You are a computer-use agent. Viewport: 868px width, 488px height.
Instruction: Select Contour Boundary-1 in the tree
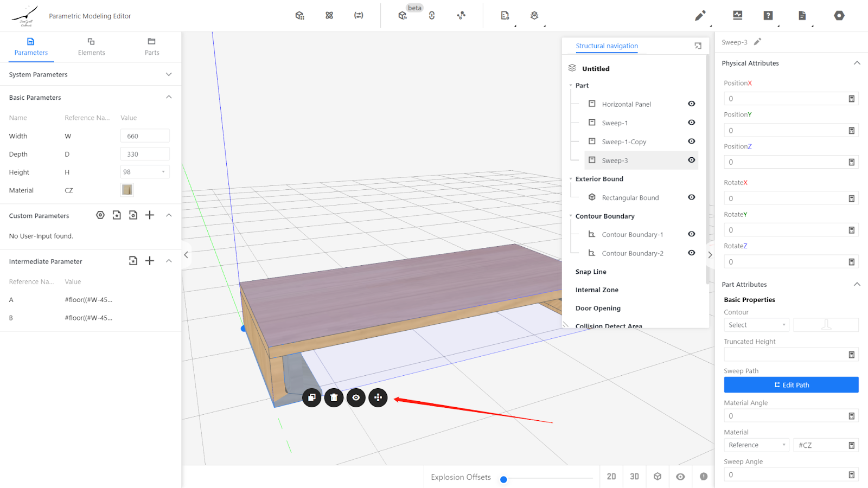click(632, 235)
